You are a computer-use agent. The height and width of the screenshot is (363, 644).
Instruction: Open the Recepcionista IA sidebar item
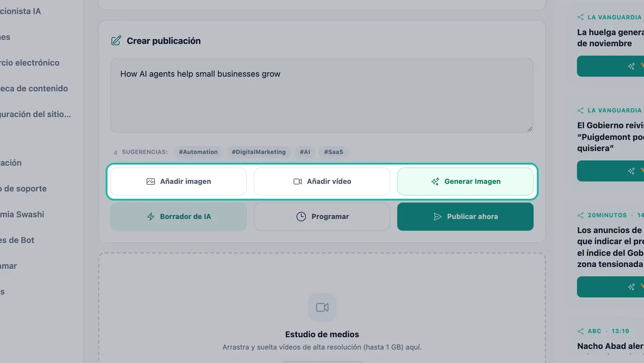coord(21,11)
